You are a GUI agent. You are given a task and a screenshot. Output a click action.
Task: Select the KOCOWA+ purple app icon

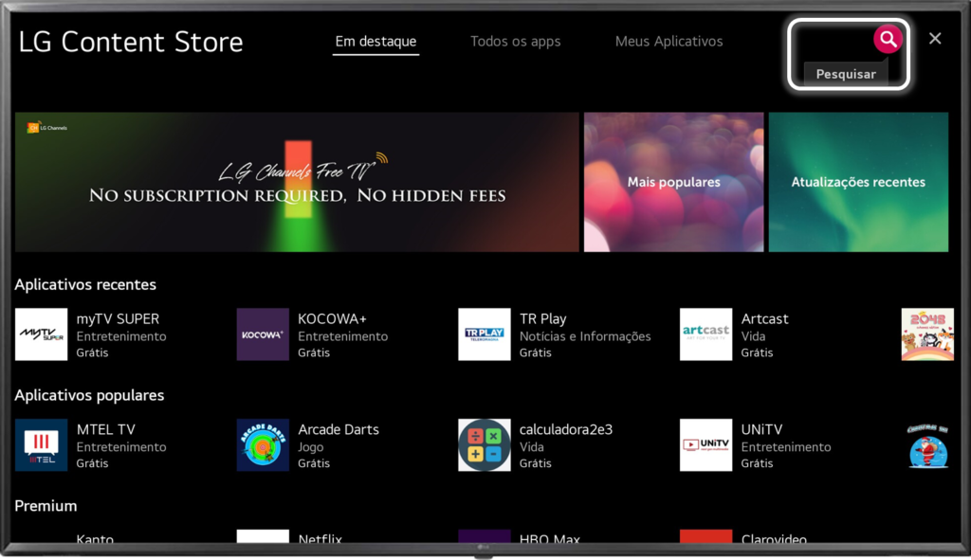point(263,334)
